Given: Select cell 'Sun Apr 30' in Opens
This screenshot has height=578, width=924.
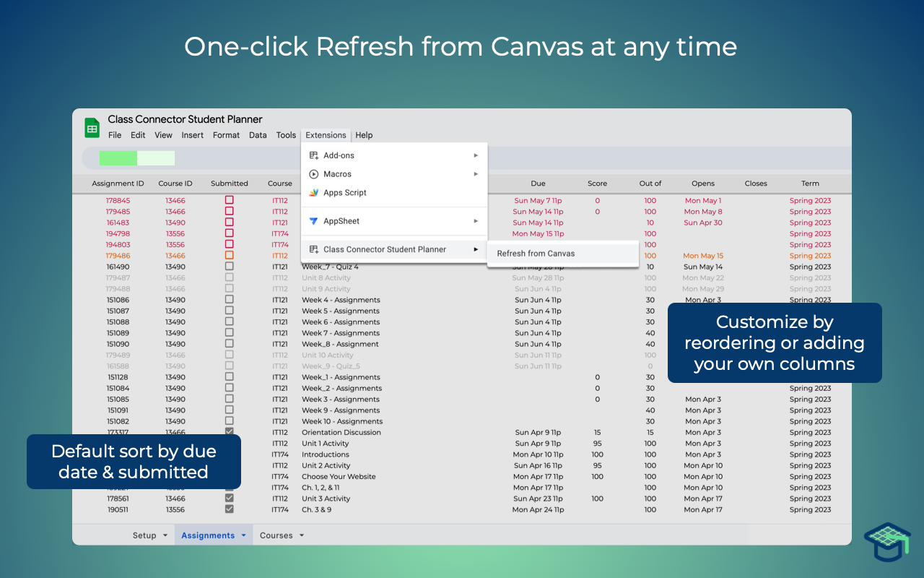Looking at the screenshot, I should point(703,223).
